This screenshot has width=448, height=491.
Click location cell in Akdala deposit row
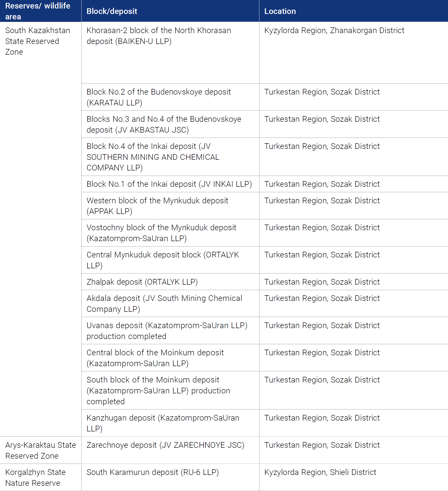pos(353,304)
